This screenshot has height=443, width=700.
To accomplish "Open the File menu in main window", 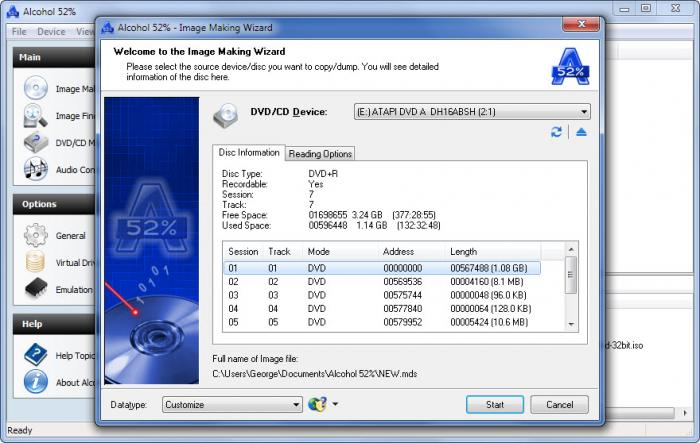I will pyautogui.click(x=19, y=32).
